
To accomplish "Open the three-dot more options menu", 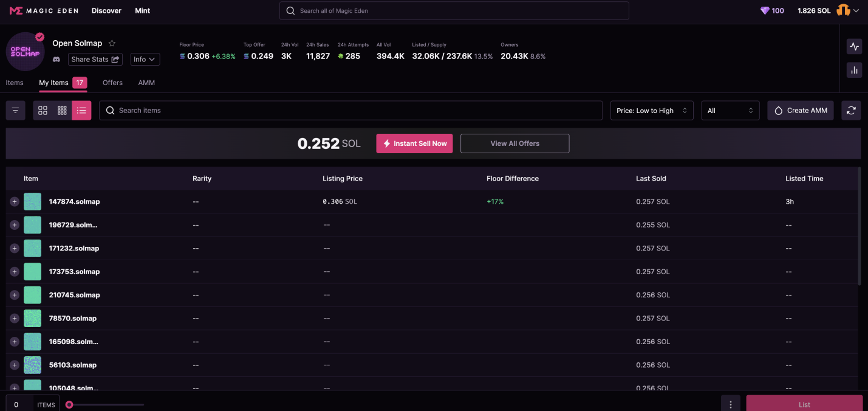I will click(x=730, y=404).
